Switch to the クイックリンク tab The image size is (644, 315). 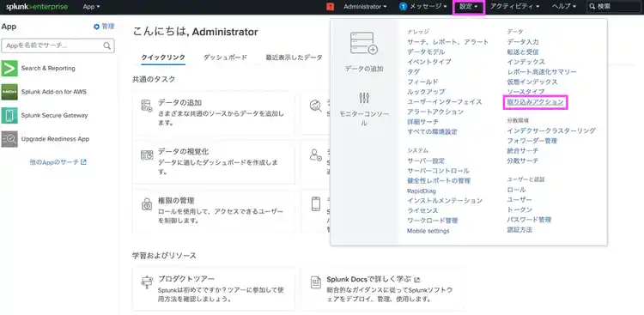pos(163,58)
